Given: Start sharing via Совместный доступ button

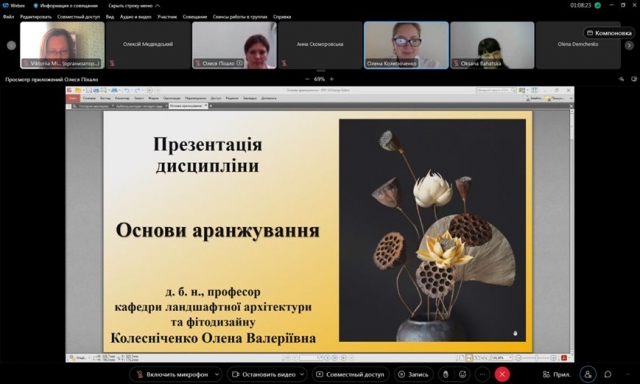Looking at the screenshot, I should click(x=351, y=374).
